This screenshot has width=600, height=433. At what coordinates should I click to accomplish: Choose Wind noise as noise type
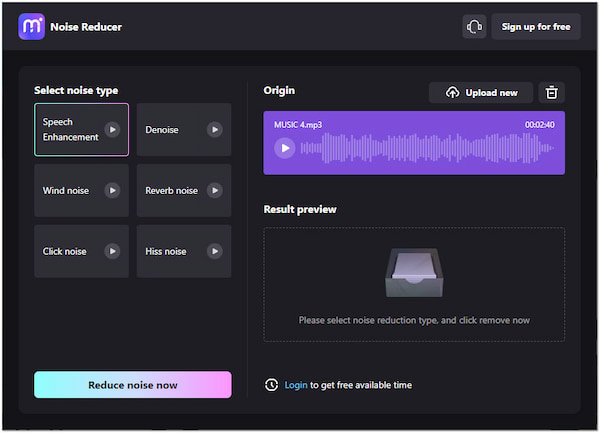coord(68,190)
